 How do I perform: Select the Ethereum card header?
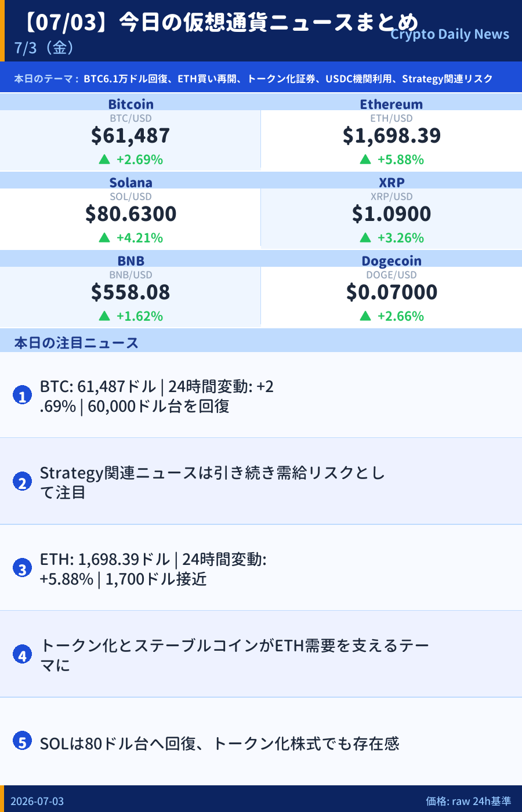(x=391, y=103)
